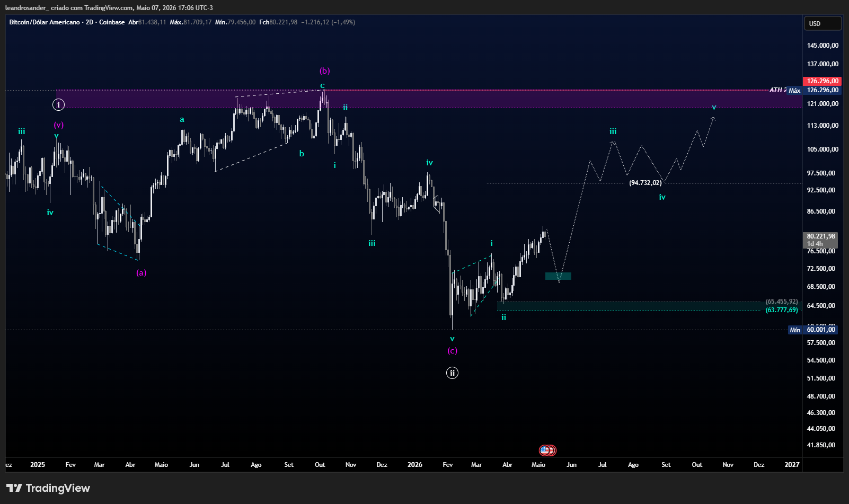
Task: Click the teal lowercase b wave label
Action: coord(302,154)
